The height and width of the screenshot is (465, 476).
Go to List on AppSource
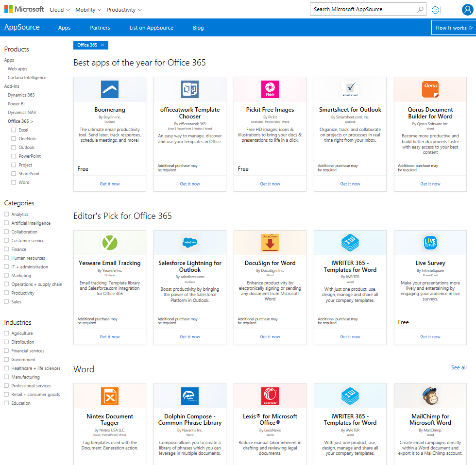pos(152,28)
